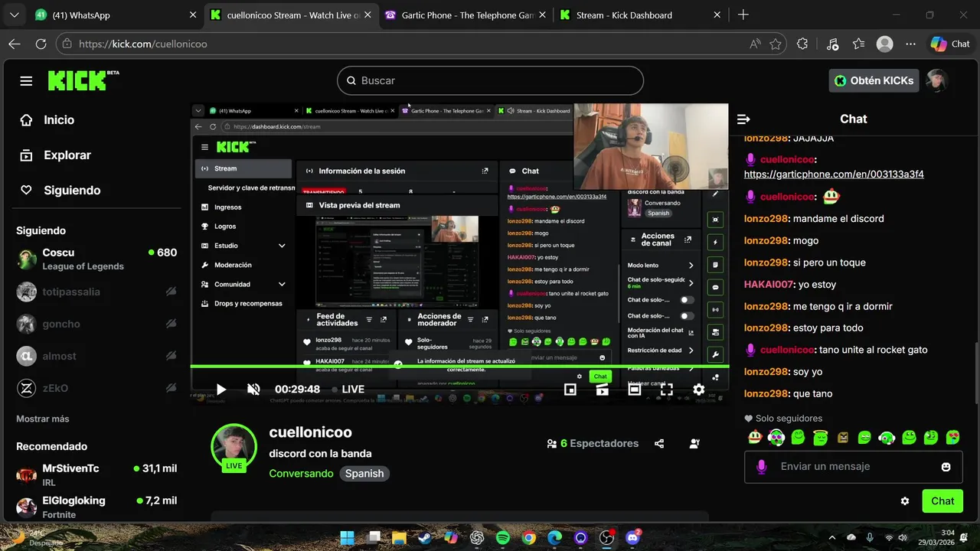Insert the red-helmet emote in the quick row
The image size is (980, 551).
coord(755,438)
